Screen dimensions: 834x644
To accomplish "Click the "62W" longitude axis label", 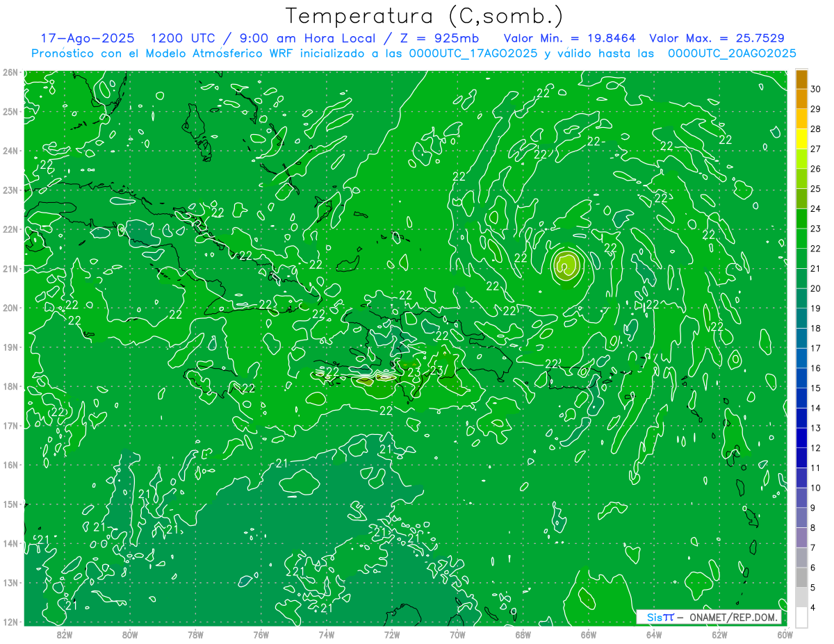I will click(719, 634).
